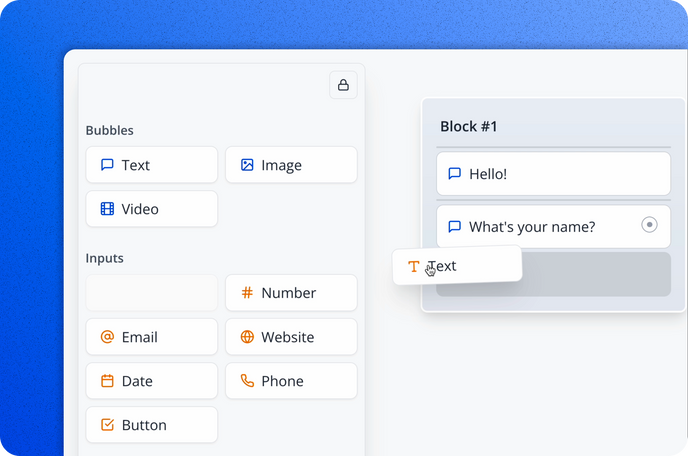Image resolution: width=688 pixels, height=456 pixels.
Task: Click the endpoint circle beside What's your name?
Action: coord(649,225)
